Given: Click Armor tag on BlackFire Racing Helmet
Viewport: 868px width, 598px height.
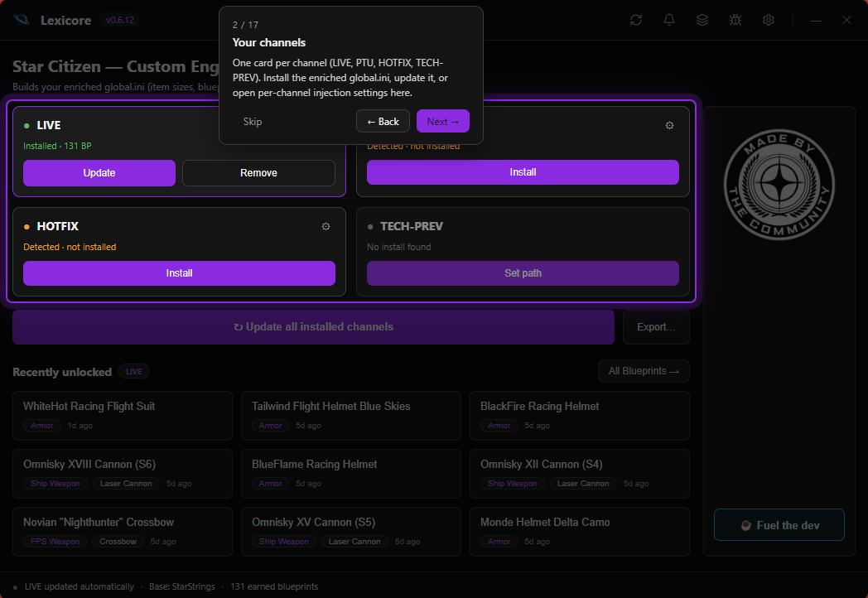Looking at the screenshot, I should point(499,425).
